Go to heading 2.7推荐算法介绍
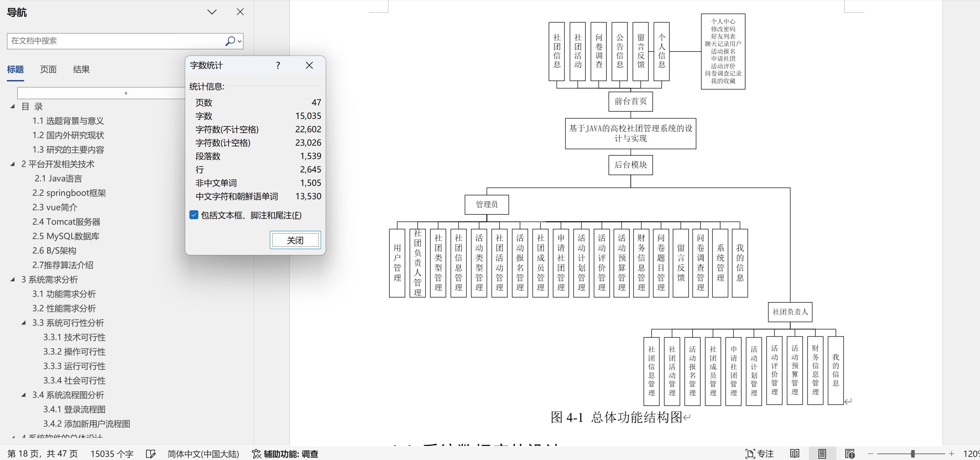Screen dimensions: 980x460 coord(63,265)
